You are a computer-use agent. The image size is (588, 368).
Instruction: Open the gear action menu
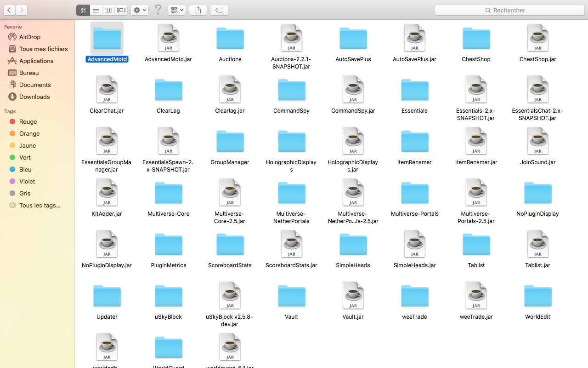140,10
